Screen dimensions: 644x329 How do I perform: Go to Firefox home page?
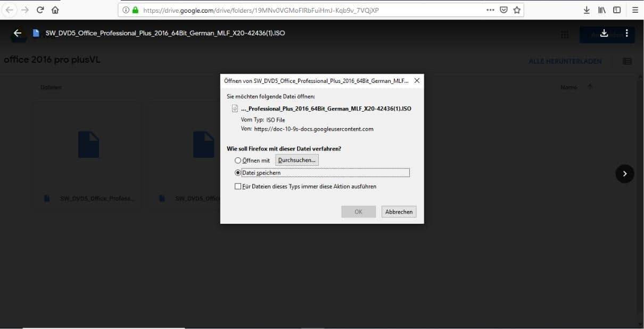(55, 10)
